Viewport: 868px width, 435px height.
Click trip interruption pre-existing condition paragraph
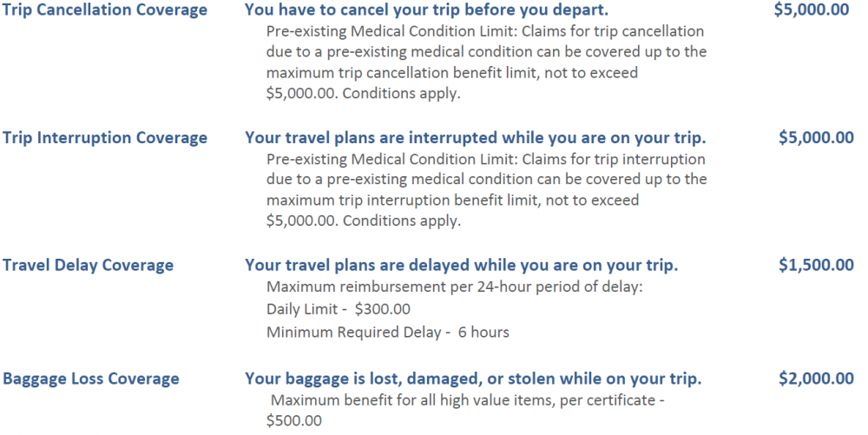click(x=487, y=190)
